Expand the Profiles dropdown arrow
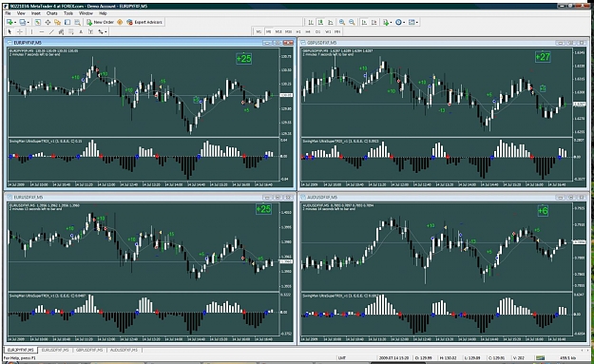Viewport: 594px width, 364px height. [29, 23]
